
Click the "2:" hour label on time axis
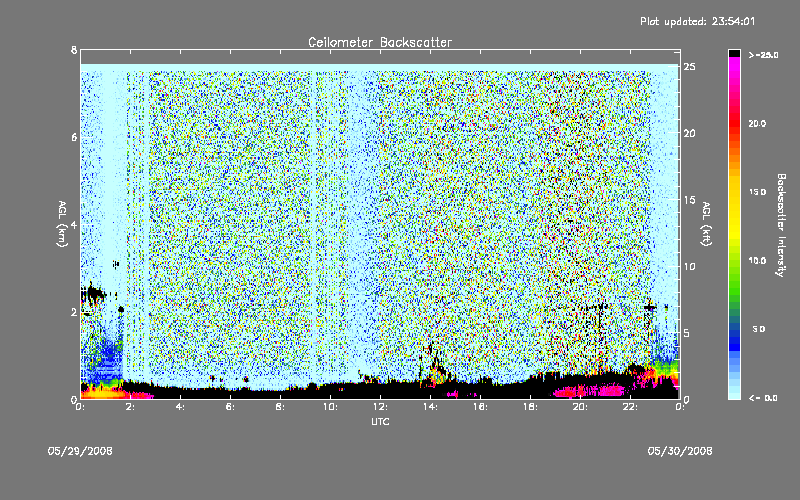pyautogui.click(x=131, y=407)
